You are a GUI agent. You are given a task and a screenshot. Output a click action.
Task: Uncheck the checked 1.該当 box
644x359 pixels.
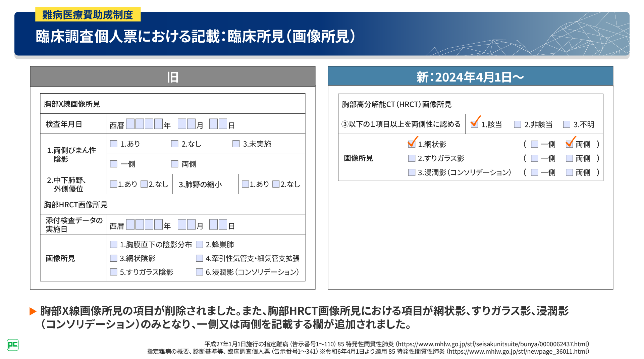coord(474,124)
